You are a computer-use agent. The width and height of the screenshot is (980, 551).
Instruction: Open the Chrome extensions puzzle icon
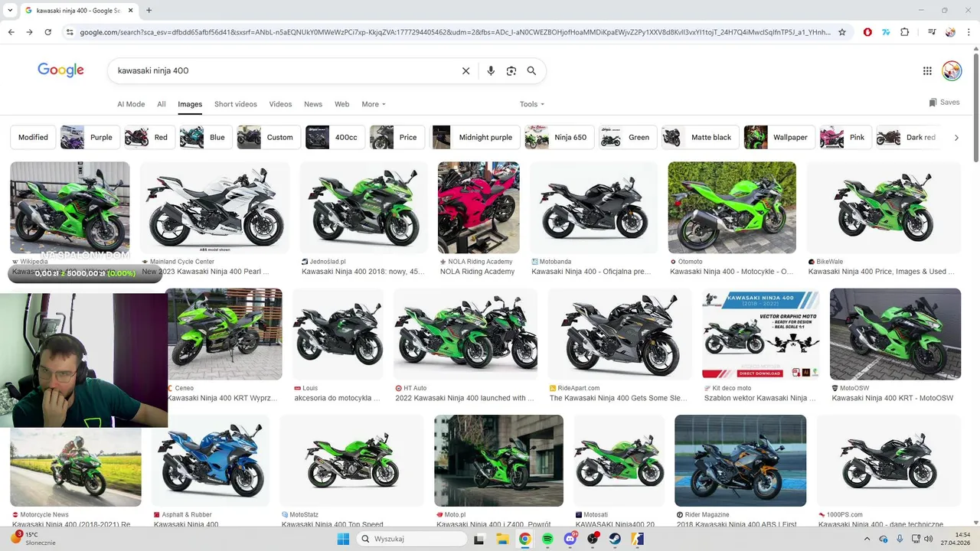(905, 32)
